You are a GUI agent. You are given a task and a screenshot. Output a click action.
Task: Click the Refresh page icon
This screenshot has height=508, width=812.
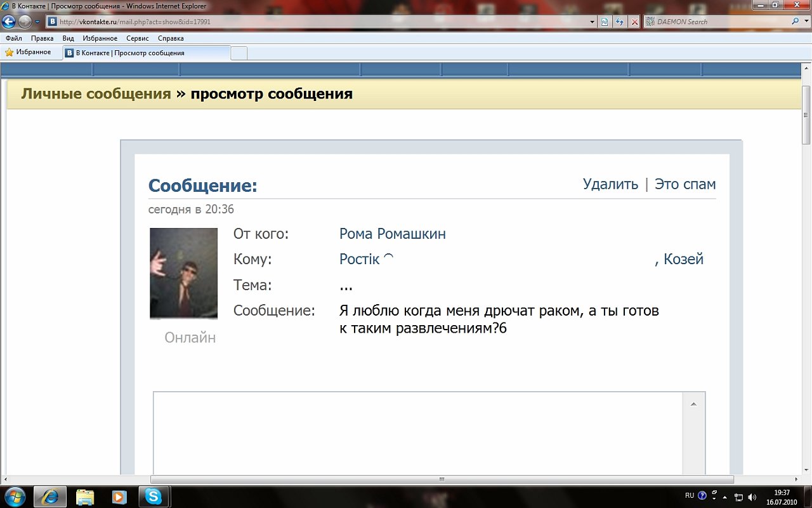point(619,22)
